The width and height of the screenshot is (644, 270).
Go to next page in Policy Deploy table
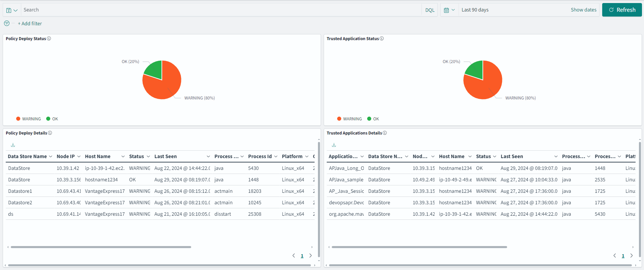coord(311,256)
